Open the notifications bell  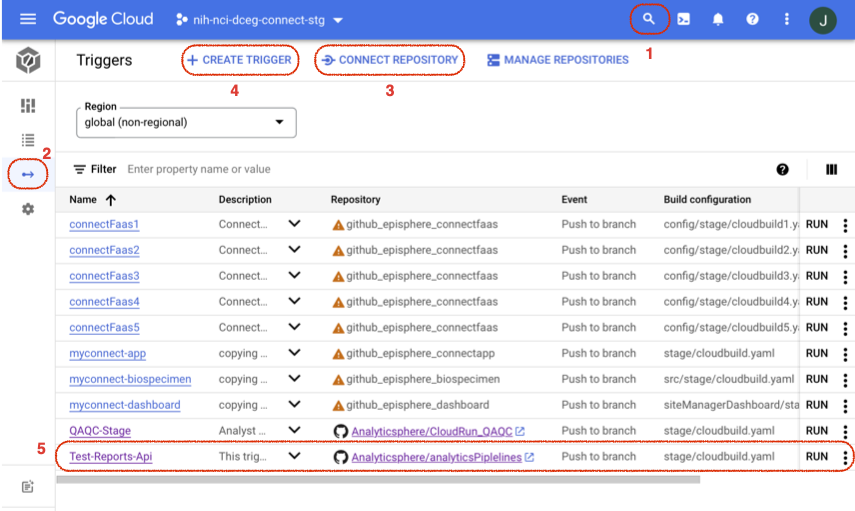coord(718,20)
